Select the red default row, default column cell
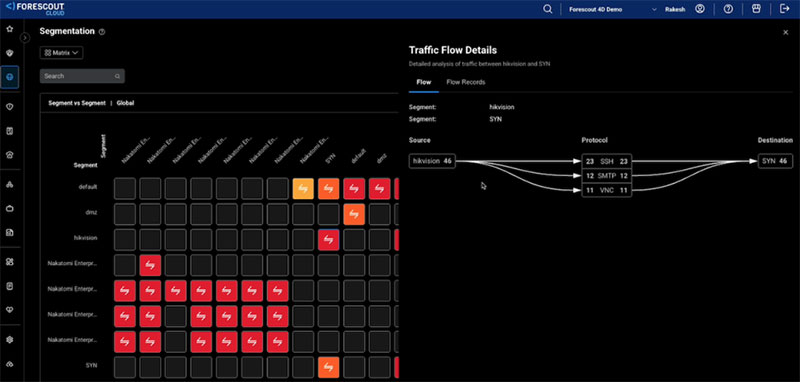This screenshot has height=382, width=800. pyautogui.click(x=354, y=189)
